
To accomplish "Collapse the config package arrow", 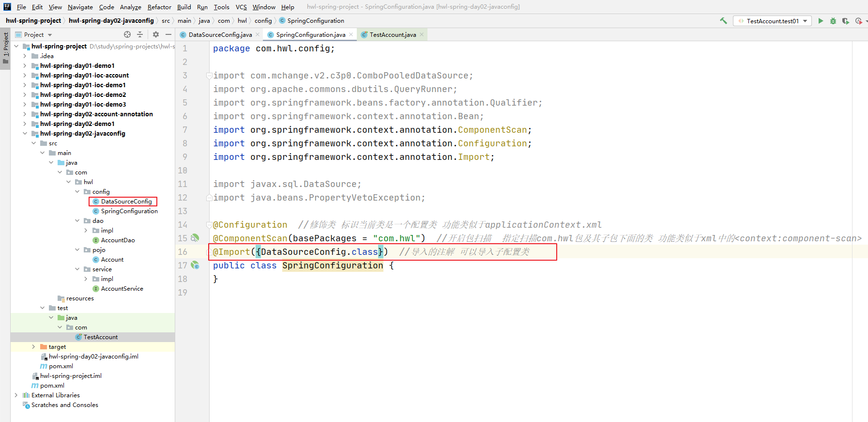I will point(77,191).
